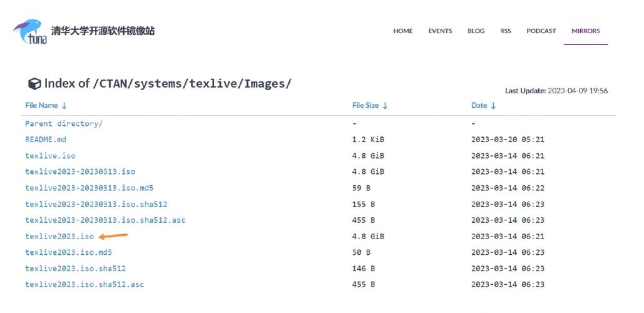This screenshot has width=644, height=313.
Task: Click the Last Update 2023-04-09 19:56 text
Action: click(x=556, y=91)
